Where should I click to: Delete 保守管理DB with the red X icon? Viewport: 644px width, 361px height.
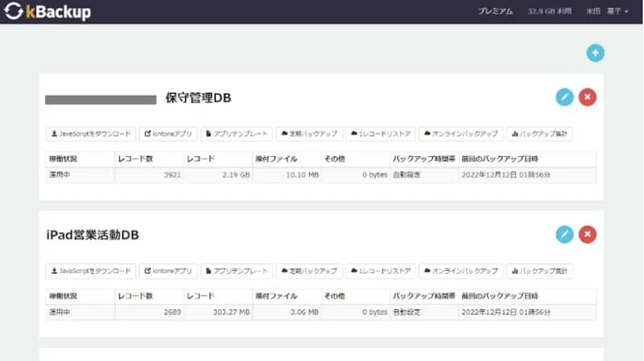pos(588,98)
